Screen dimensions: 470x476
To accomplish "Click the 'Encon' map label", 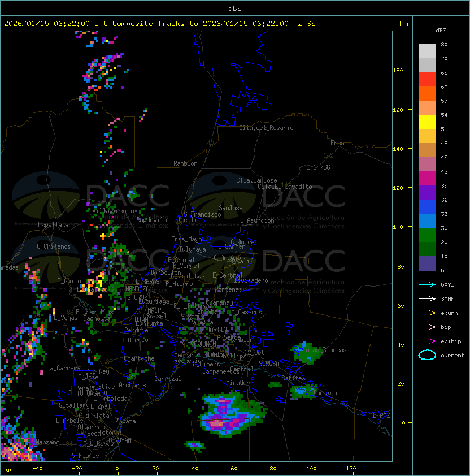I will 339,143.
